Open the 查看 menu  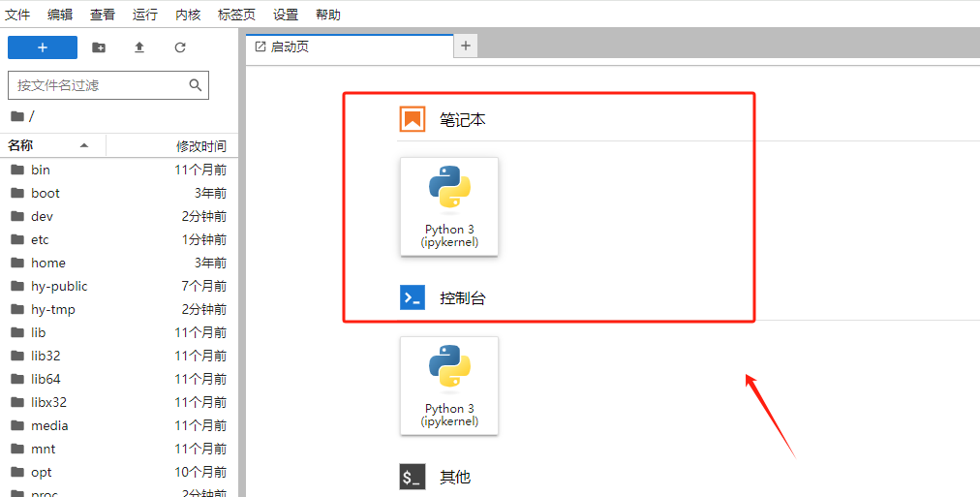pos(103,15)
